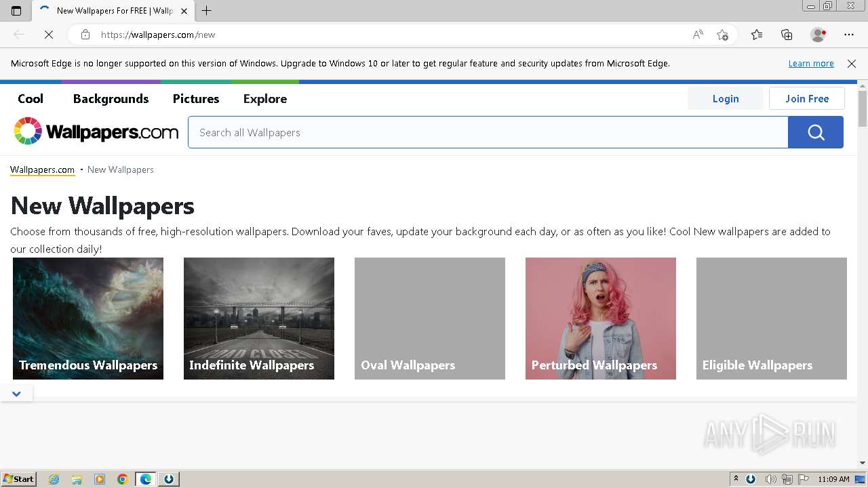Viewport: 868px width, 488px height.
Task: Click the Wallpapers.com logo
Action: pos(96,131)
